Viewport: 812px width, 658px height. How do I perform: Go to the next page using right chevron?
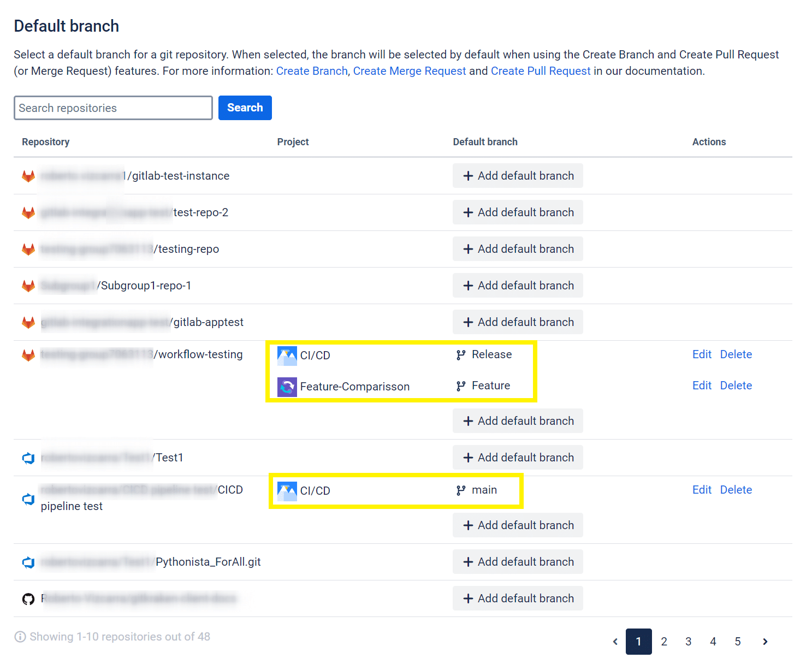[x=765, y=642]
